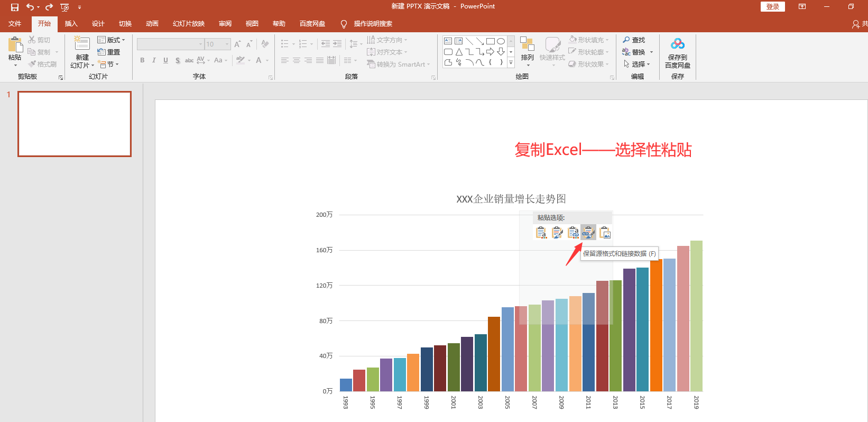
Task: Select the oval shape
Action: [x=501, y=41]
